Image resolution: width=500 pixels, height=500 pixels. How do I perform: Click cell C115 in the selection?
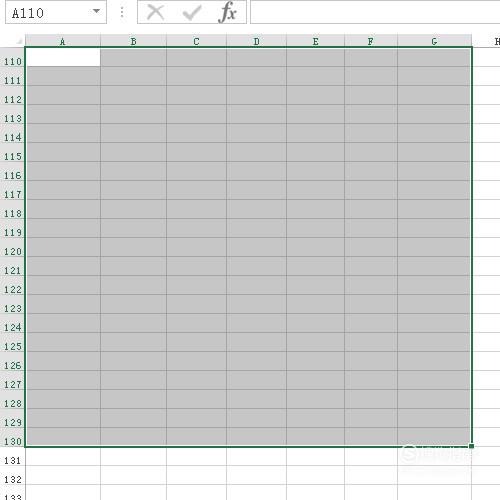coord(196,152)
